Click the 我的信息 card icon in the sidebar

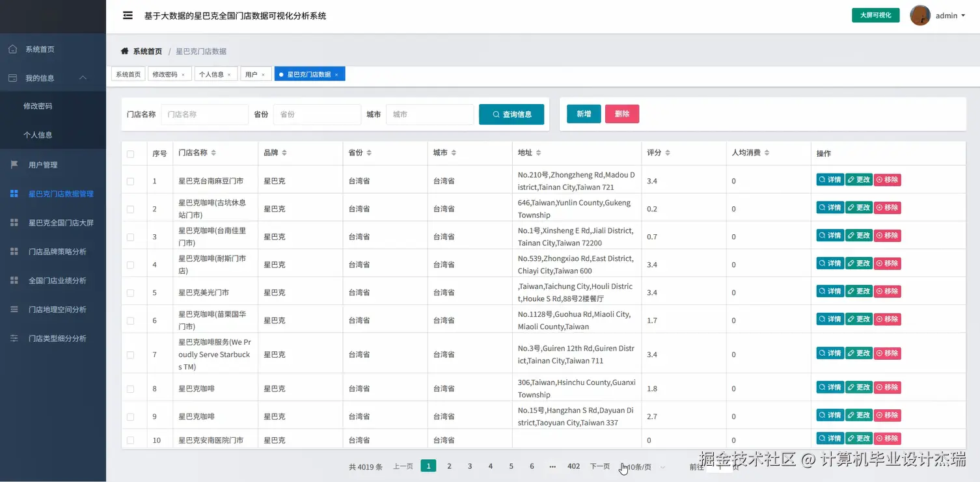tap(12, 78)
